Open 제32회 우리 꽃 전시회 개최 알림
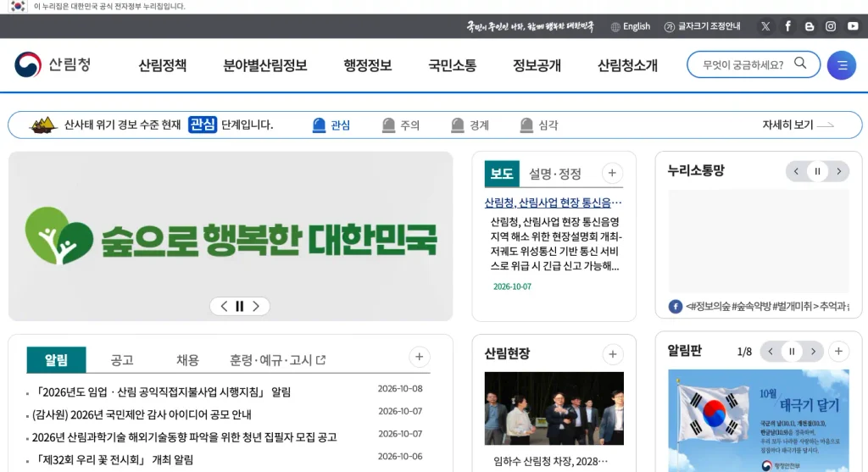Screen dimensions: 868x472 pyautogui.click(x=113, y=460)
